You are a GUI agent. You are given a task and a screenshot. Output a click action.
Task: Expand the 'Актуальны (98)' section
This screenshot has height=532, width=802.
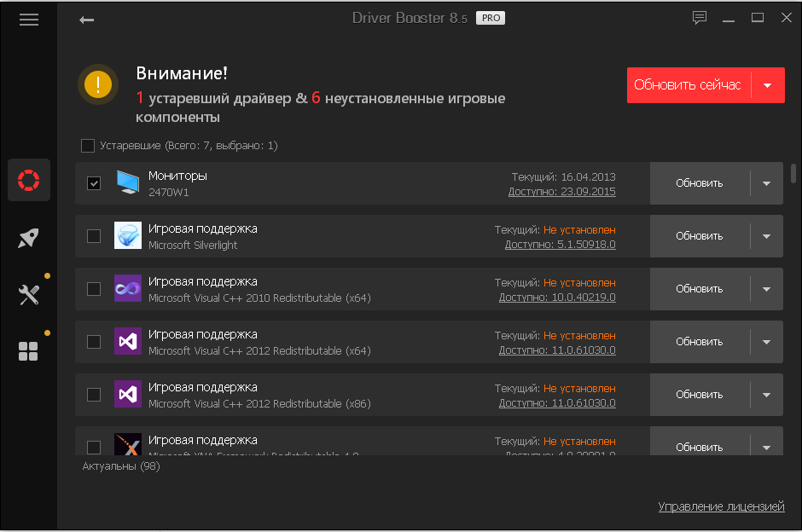[121, 466]
